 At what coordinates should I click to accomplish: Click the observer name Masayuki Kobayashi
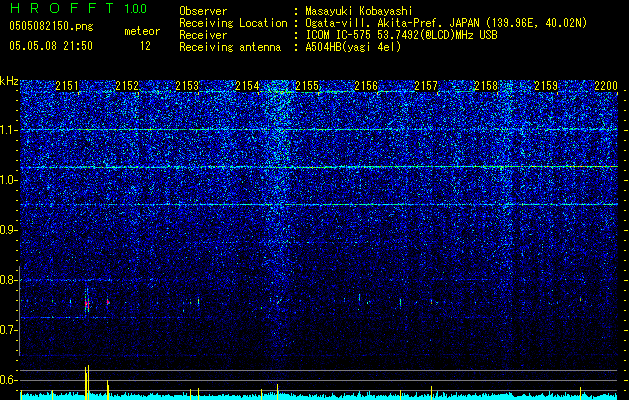pos(359,11)
